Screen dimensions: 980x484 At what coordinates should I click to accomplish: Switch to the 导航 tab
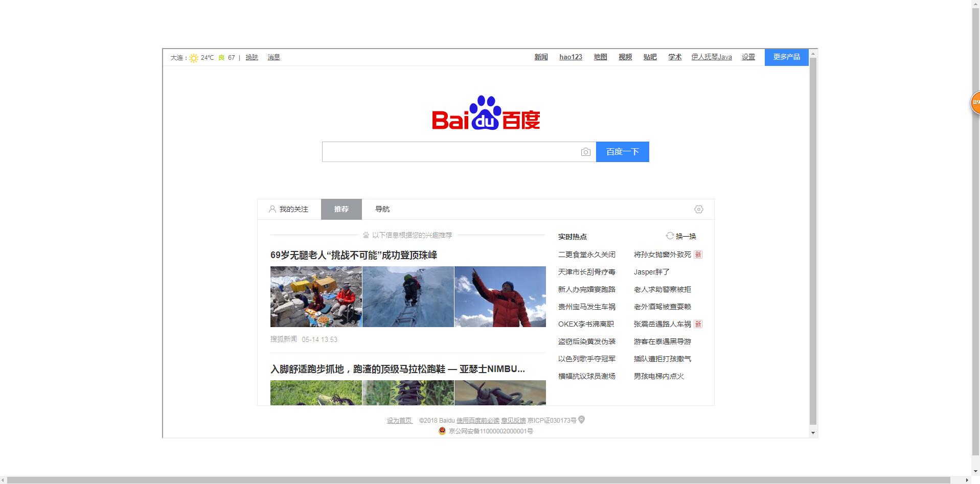382,209
